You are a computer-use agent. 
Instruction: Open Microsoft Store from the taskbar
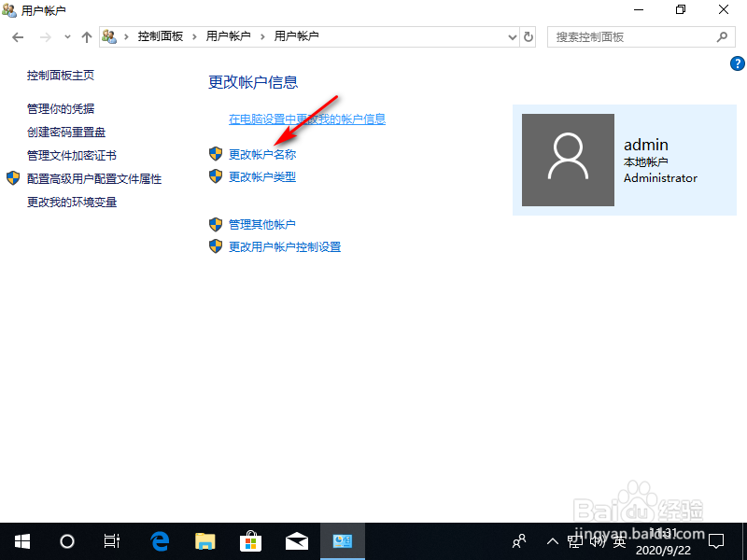250,541
